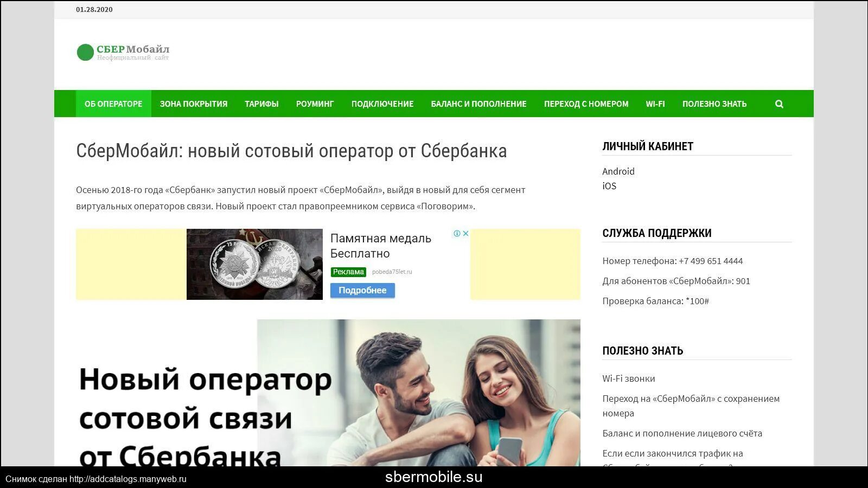Click the support phone number +7 499 651 4444
Screen dimensions: 868x488
pos(710,261)
